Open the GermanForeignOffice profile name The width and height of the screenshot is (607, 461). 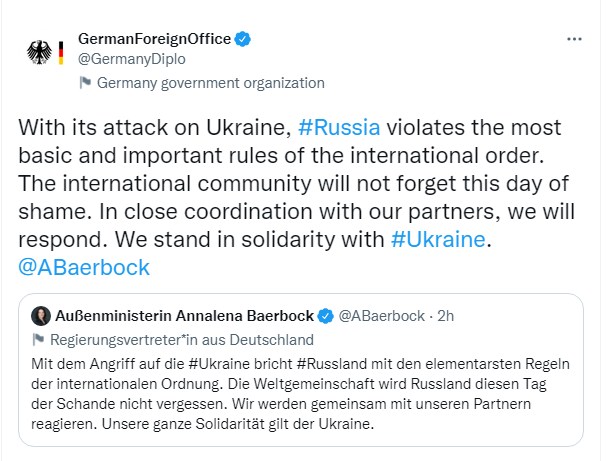pos(154,40)
